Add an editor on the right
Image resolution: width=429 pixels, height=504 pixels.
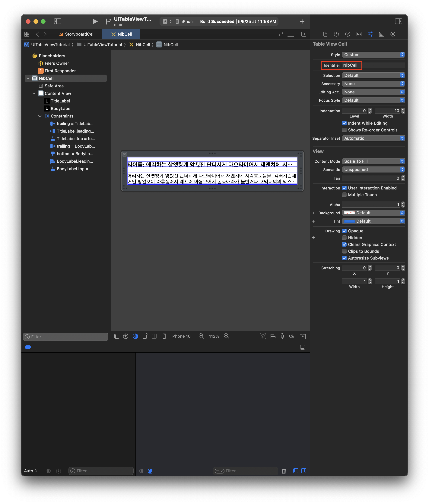[303, 34]
